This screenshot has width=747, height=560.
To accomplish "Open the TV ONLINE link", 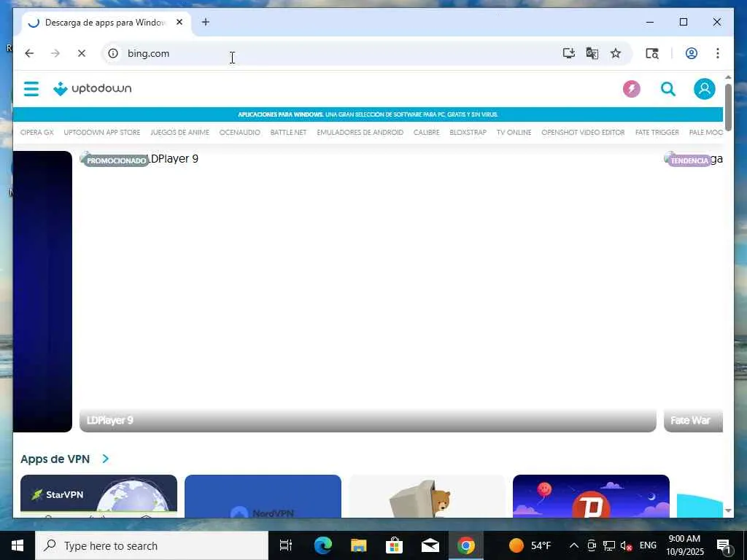I will [514, 133].
